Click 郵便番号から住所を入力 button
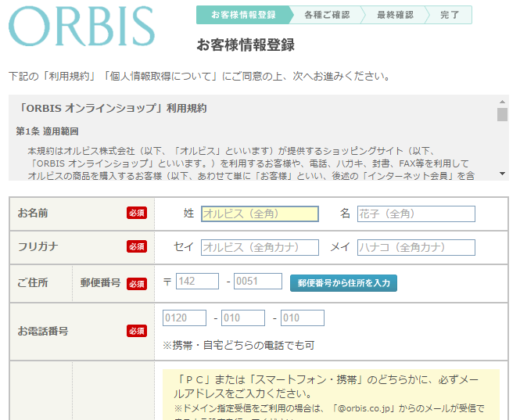The height and width of the screenshot is (420, 520). pyautogui.click(x=343, y=283)
